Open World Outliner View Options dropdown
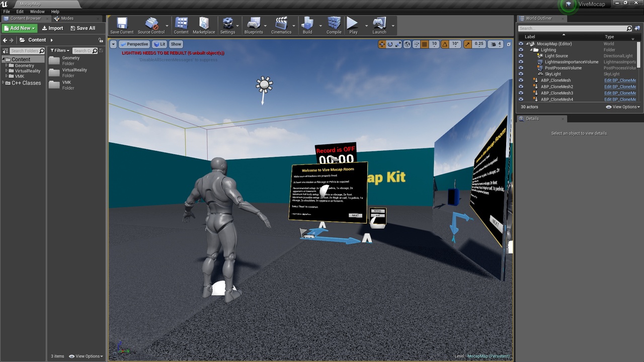 coord(623,107)
